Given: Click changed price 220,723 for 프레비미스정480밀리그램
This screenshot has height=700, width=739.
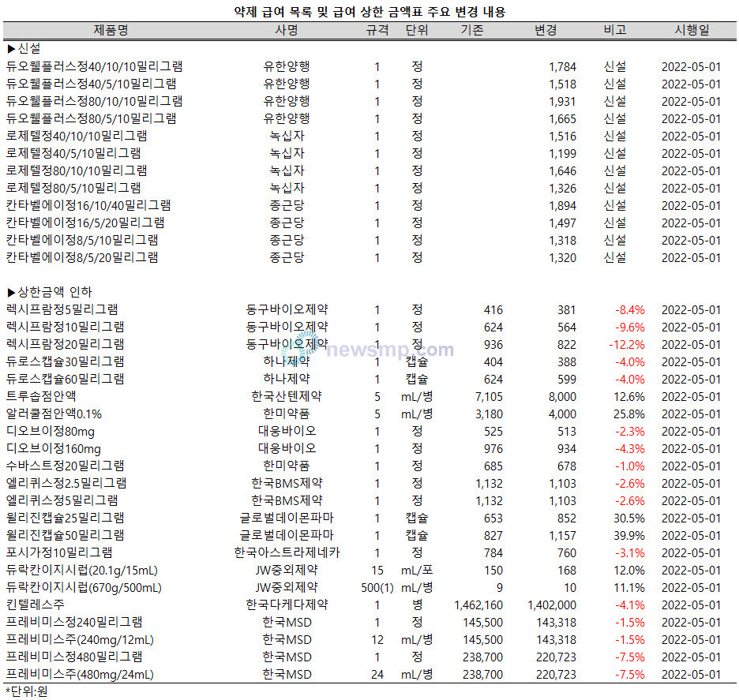Looking at the screenshot, I should (x=556, y=657).
